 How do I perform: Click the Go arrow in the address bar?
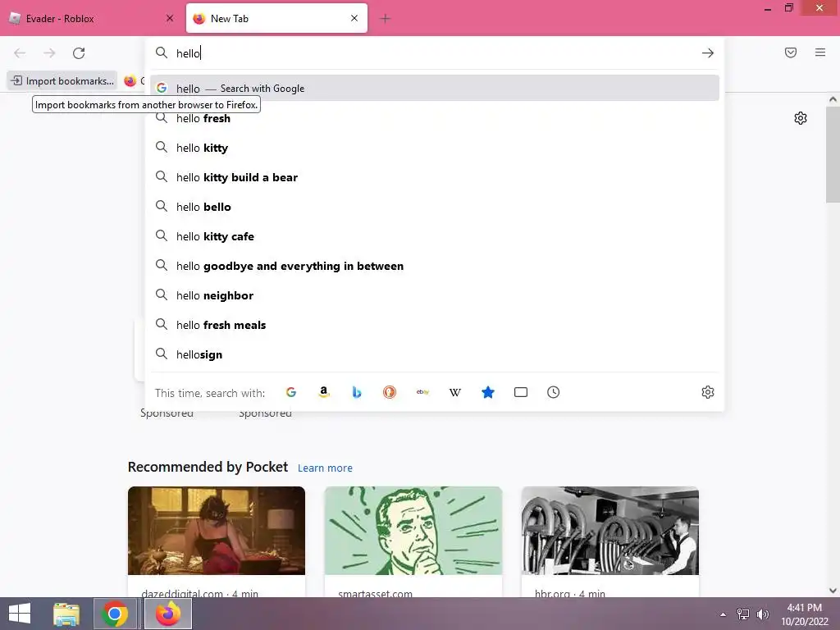(x=708, y=53)
